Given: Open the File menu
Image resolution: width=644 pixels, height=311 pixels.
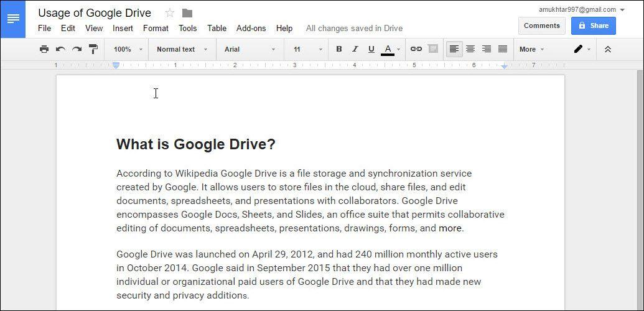Looking at the screenshot, I should pyautogui.click(x=44, y=29).
